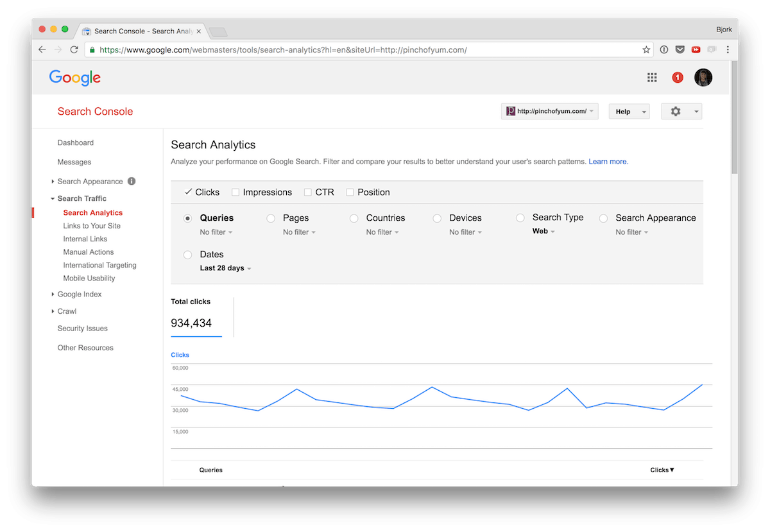770x532 pixels.
Task: Enable the CTR checkbox
Action: pyautogui.click(x=307, y=192)
